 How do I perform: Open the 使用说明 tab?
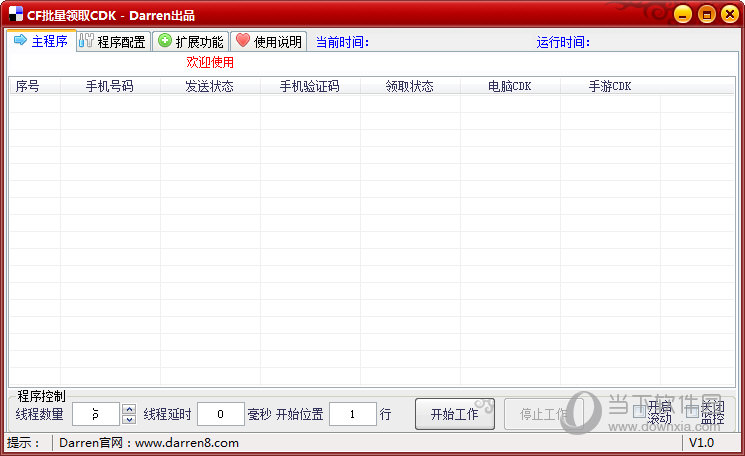coord(269,42)
